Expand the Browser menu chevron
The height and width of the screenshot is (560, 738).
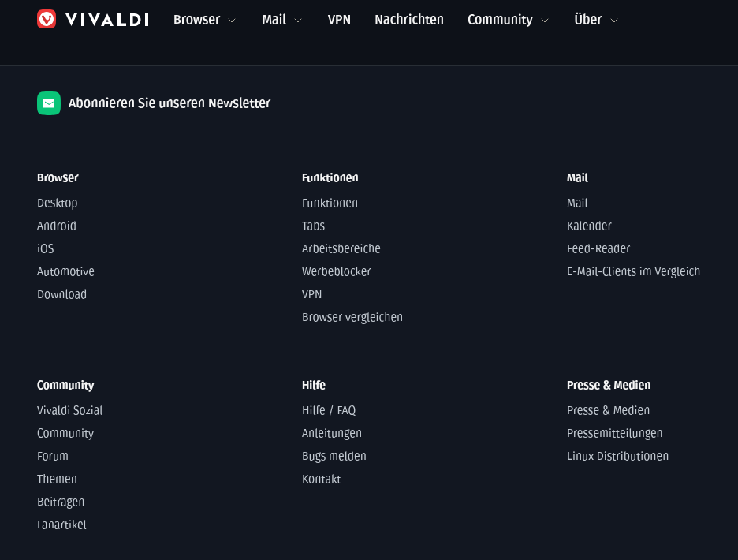[x=232, y=21]
